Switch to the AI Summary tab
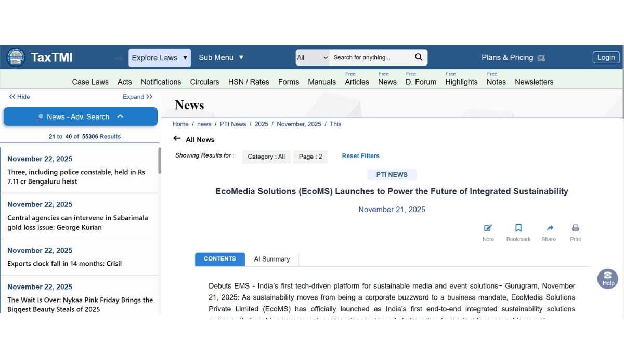The image size is (624, 364). 271,259
